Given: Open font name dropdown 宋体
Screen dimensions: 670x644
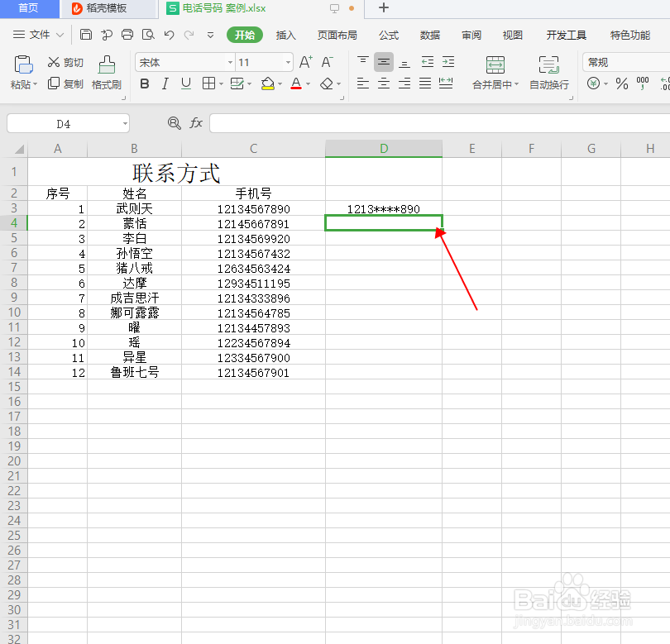Looking at the screenshot, I should [230, 63].
